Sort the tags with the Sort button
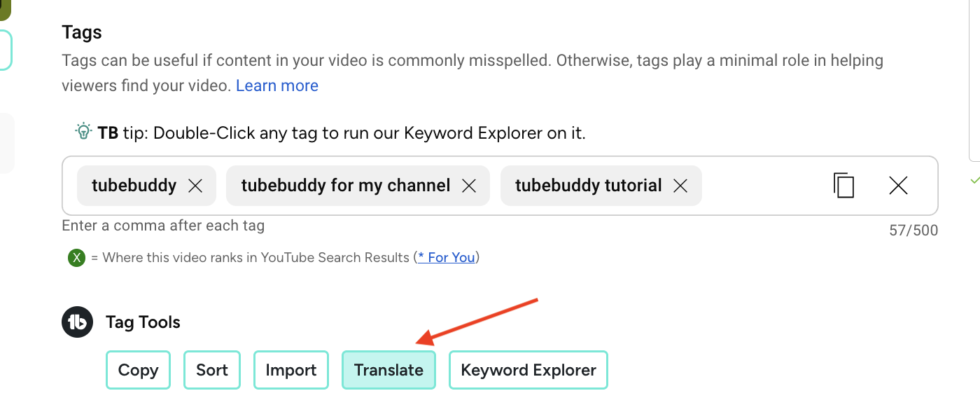Image resolution: width=980 pixels, height=412 pixels. 212,370
